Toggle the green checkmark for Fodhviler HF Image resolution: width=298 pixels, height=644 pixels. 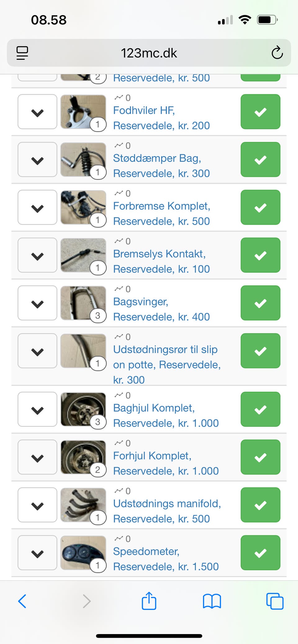[260, 112]
